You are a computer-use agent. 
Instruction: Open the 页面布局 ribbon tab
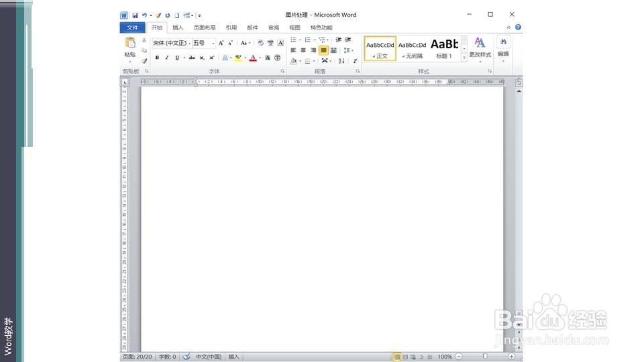pyautogui.click(x=205, y=27)
